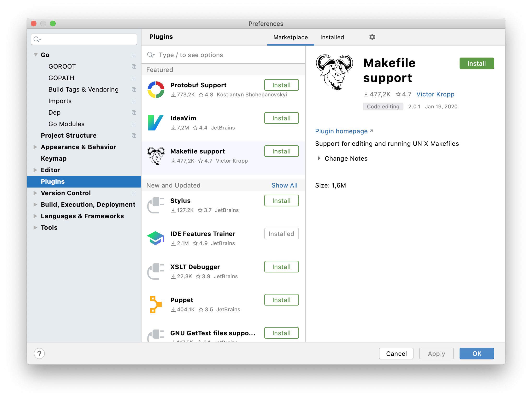Click the Protobuf Support plugin icon
The image size is (532, 400).
(156, 89)
